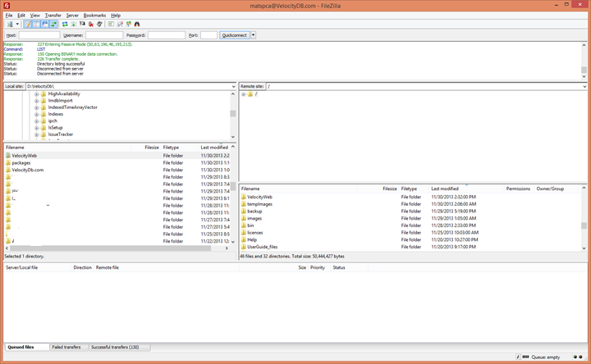Click the message log vertical scrollbar thumb
591x364 pixels.
click(x=584, y=70)
